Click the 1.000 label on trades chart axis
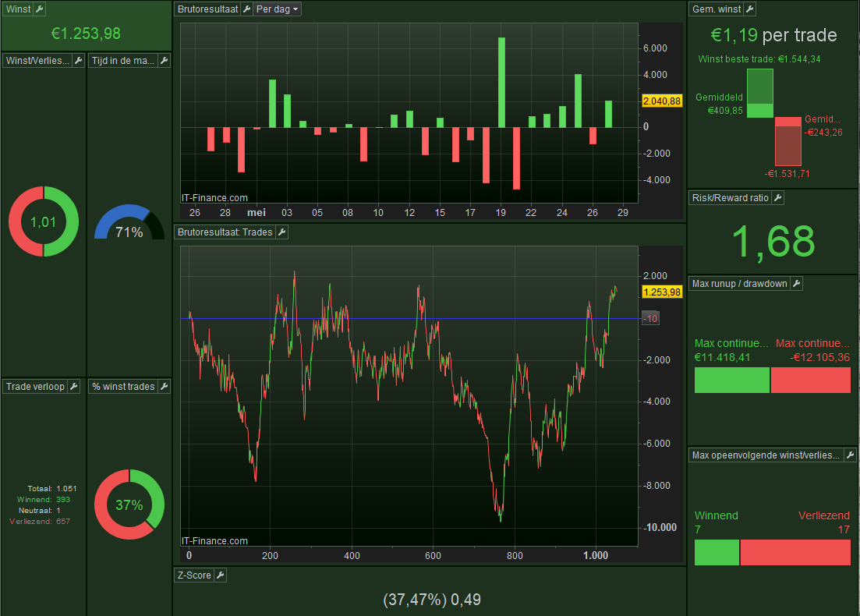 click(x=596, y=555)
